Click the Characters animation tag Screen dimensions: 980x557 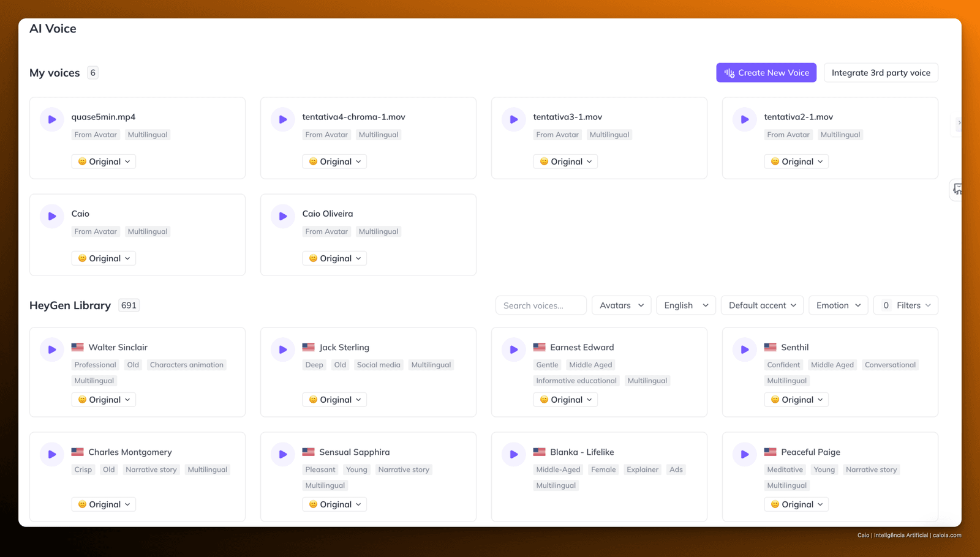tap(187, 365)
